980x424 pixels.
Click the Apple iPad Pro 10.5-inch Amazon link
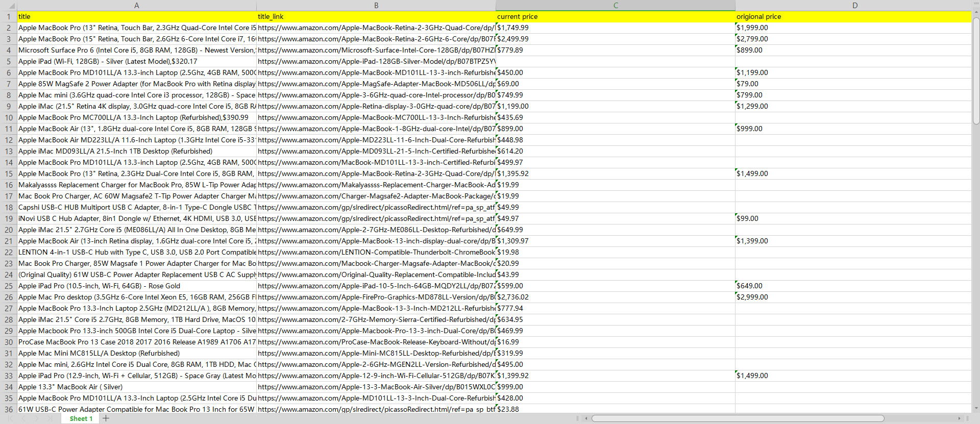(376, 286)
